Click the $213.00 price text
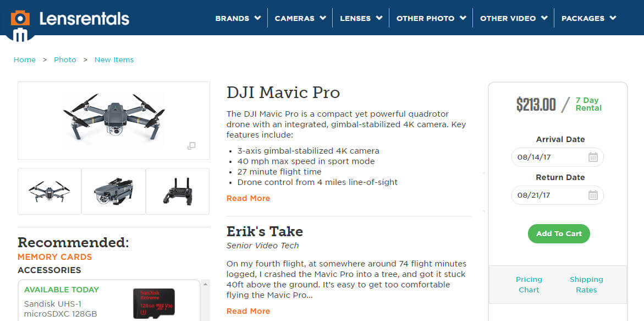This screenshot has width=644, height=321. coord(536,105)
